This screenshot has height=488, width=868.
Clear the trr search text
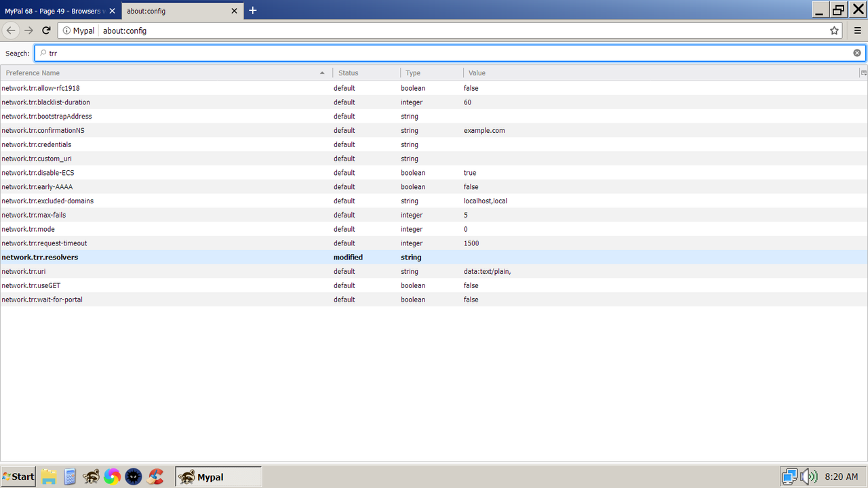click(x=856, y=53)
